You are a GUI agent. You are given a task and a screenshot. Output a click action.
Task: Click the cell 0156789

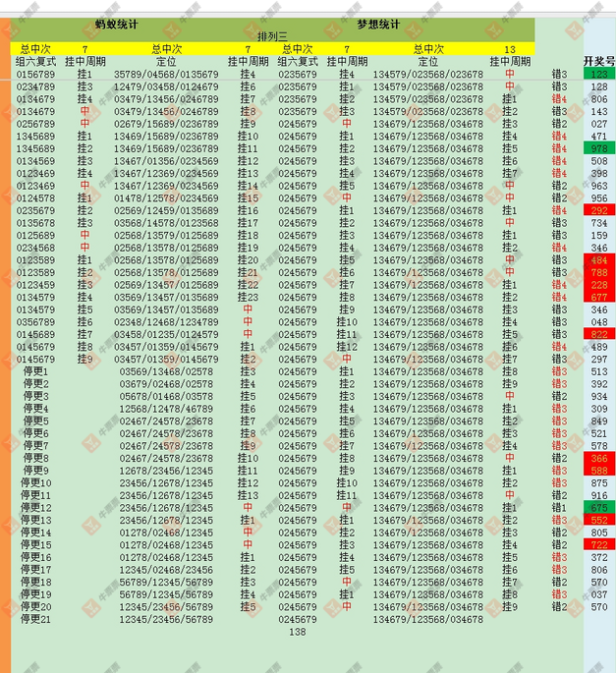pyautogui.click(x=35, y=75)
